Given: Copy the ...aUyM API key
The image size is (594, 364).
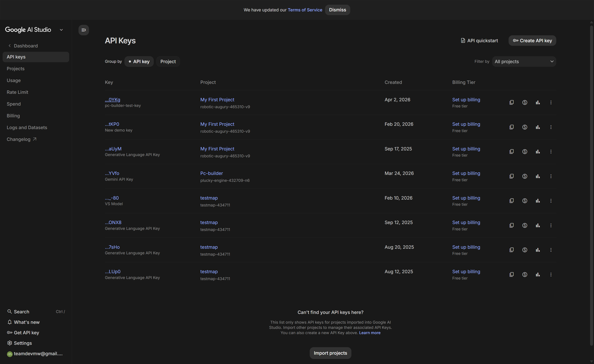Looking at the screenshot, I should coord(512,152).
